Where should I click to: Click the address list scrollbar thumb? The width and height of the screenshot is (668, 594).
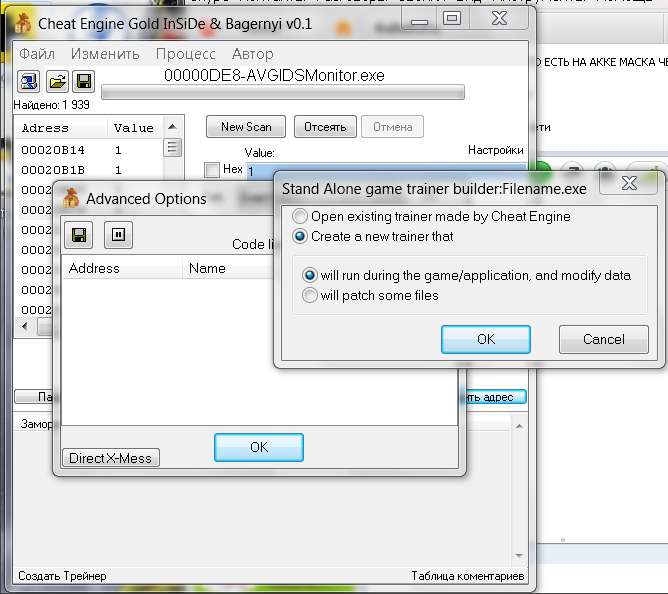coord(172,148)
